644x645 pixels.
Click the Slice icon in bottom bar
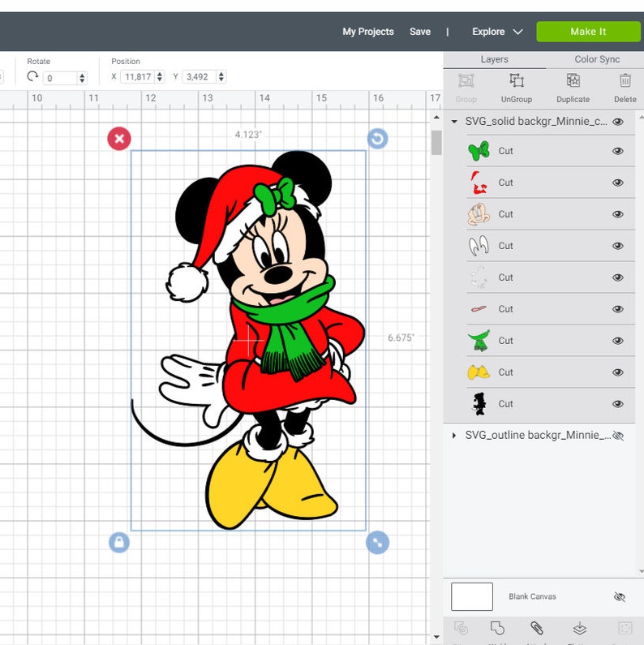pyautogui.click(x=461, y=628)
